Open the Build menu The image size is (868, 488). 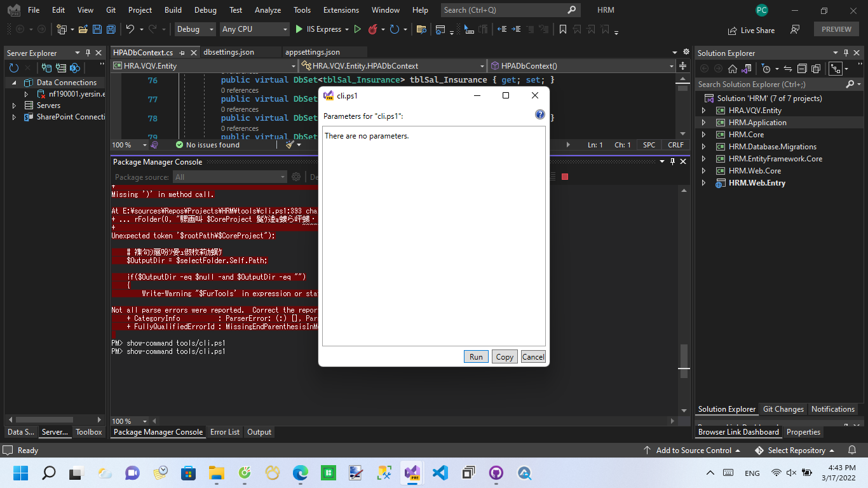(x=173, y=10)
